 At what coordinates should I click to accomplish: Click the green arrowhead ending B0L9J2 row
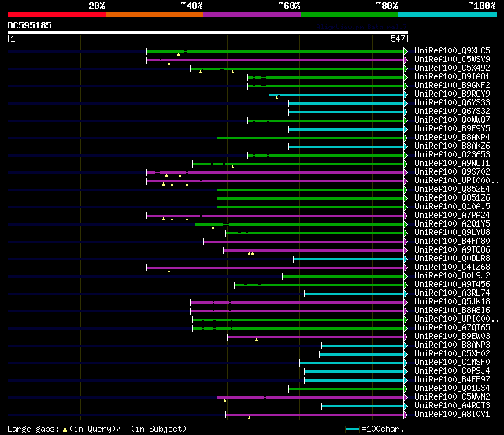click(406, 276)
